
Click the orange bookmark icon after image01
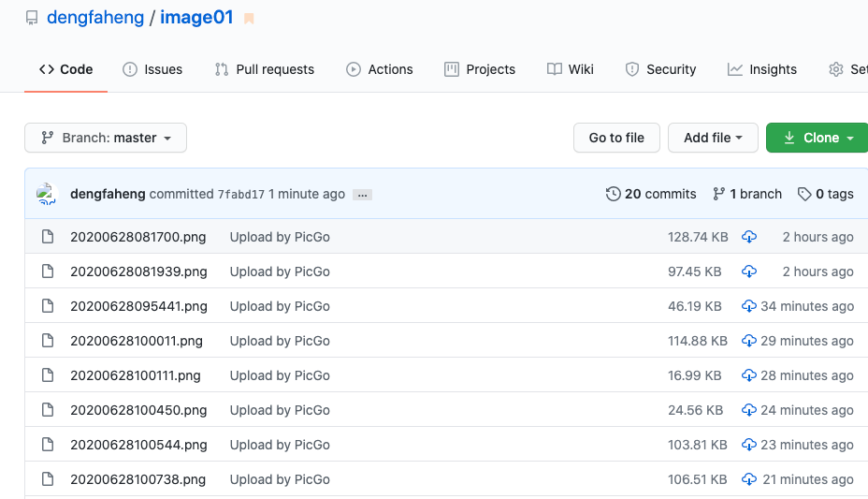tap(249, 19)
